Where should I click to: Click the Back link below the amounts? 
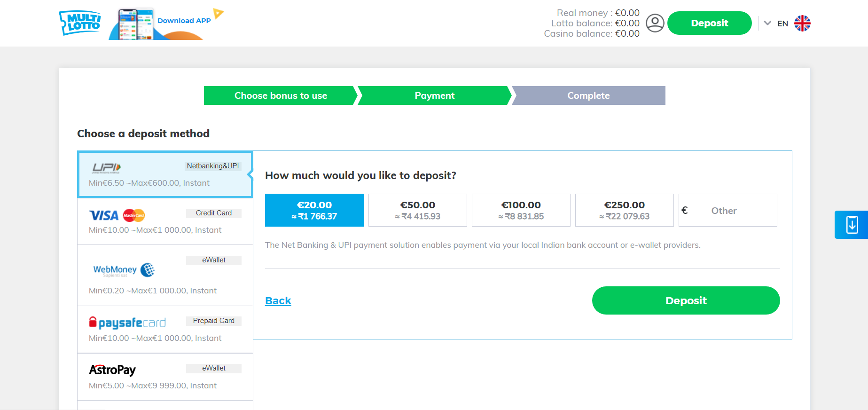(278, 300)
